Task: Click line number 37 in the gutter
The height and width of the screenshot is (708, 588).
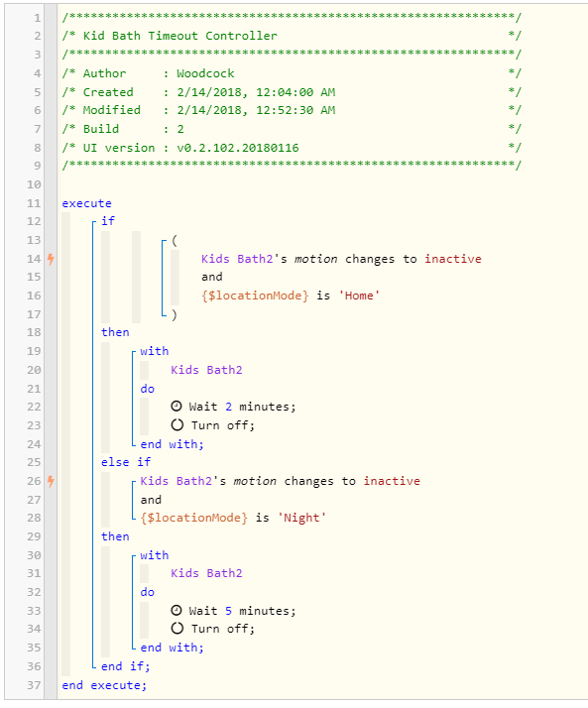Action: (34, 685)
